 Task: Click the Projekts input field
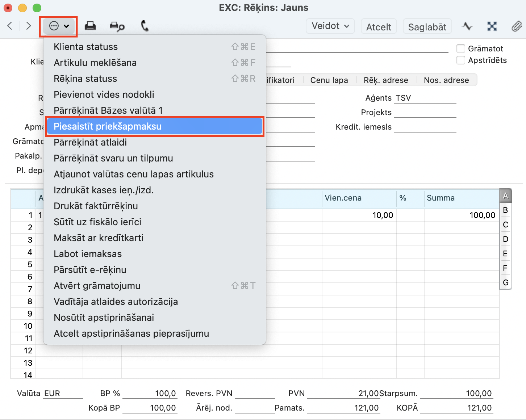tap(425, 113)
